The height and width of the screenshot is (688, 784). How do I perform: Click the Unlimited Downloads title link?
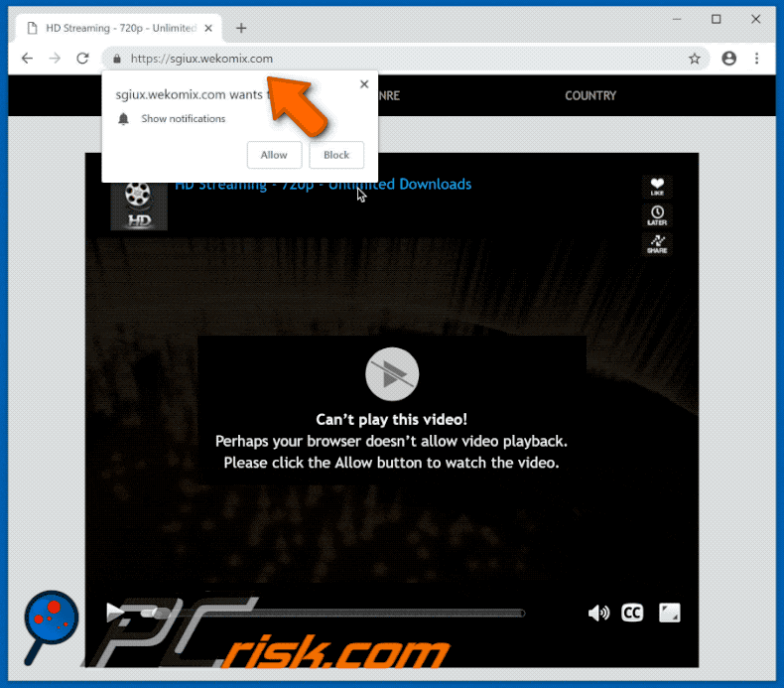pyautogui.click(x=325, y=184)
